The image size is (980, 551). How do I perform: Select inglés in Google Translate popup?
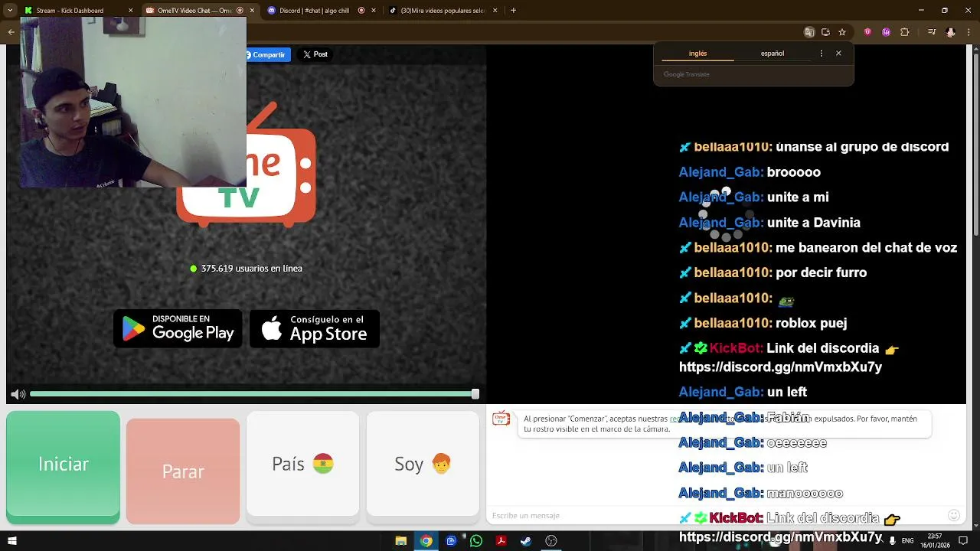pos(697,54)
